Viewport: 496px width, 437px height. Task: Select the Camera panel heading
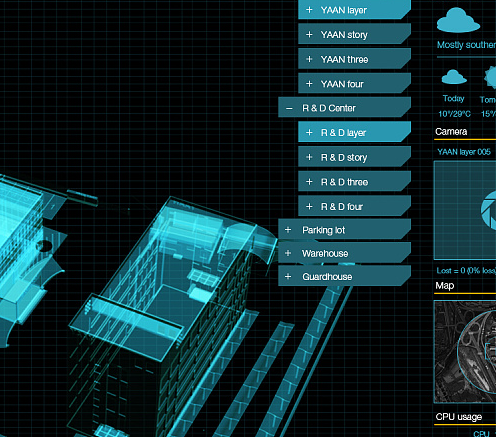click(x=451, y=132)
